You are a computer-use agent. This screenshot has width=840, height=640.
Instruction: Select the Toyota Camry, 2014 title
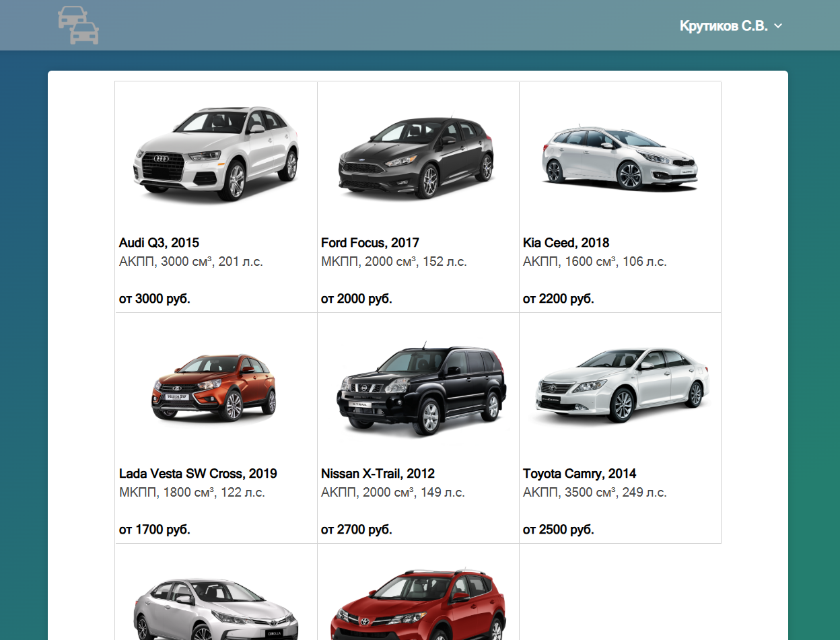580,474
